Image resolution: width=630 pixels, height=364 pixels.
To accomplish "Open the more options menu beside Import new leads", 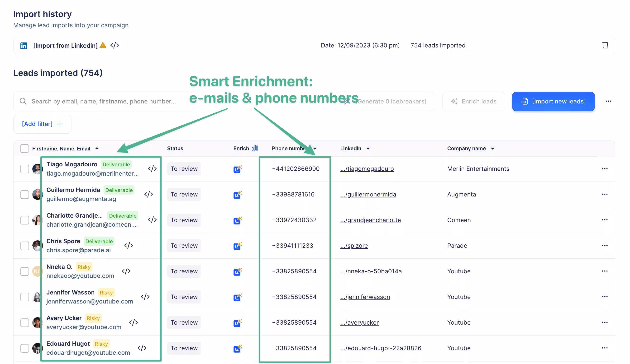I will [x=608, y=101].
